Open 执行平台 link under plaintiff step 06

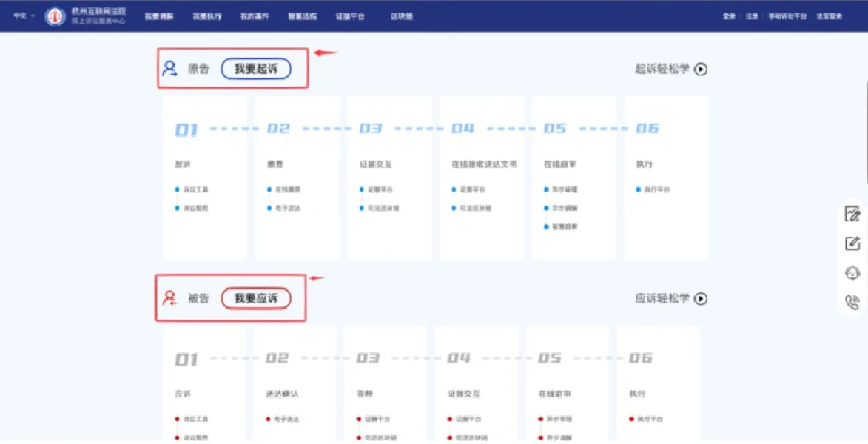656,190
